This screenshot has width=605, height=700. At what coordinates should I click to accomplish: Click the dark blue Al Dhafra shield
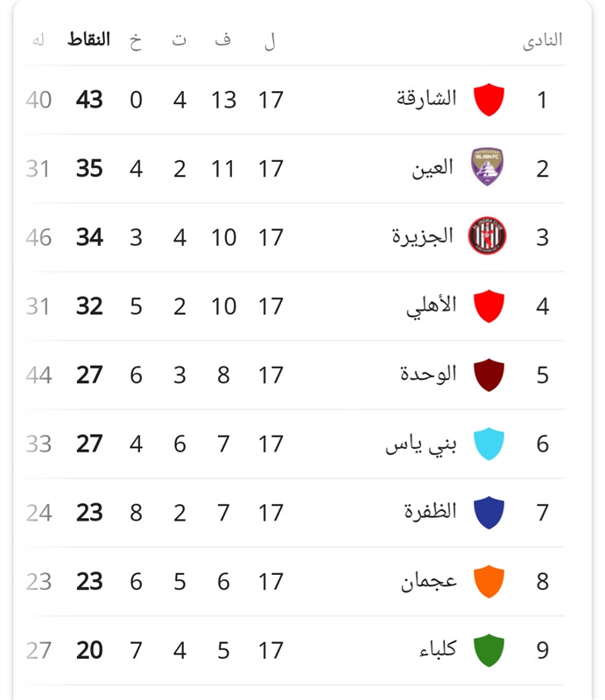point(489,513)
